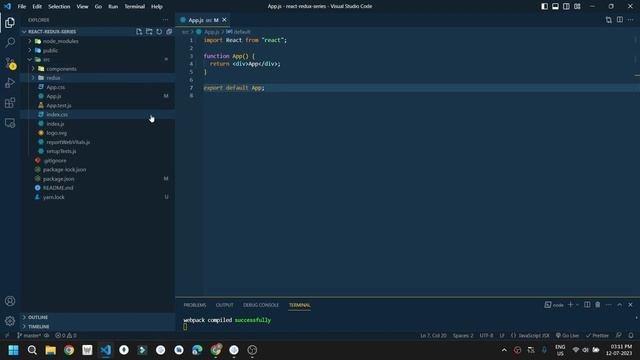Switch to the Output panel tab

(x=224, y=305)
